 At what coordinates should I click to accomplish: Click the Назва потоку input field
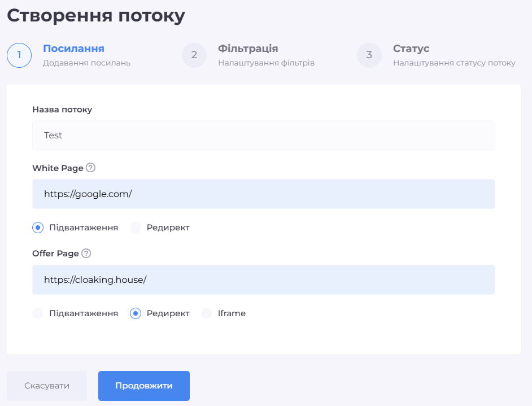tap(263, 135)
